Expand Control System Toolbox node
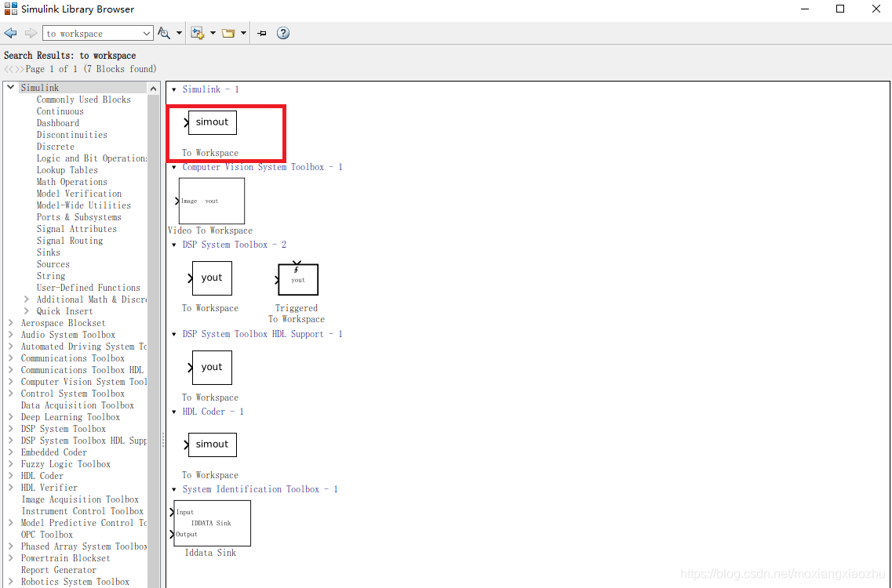 click(11, 394)
